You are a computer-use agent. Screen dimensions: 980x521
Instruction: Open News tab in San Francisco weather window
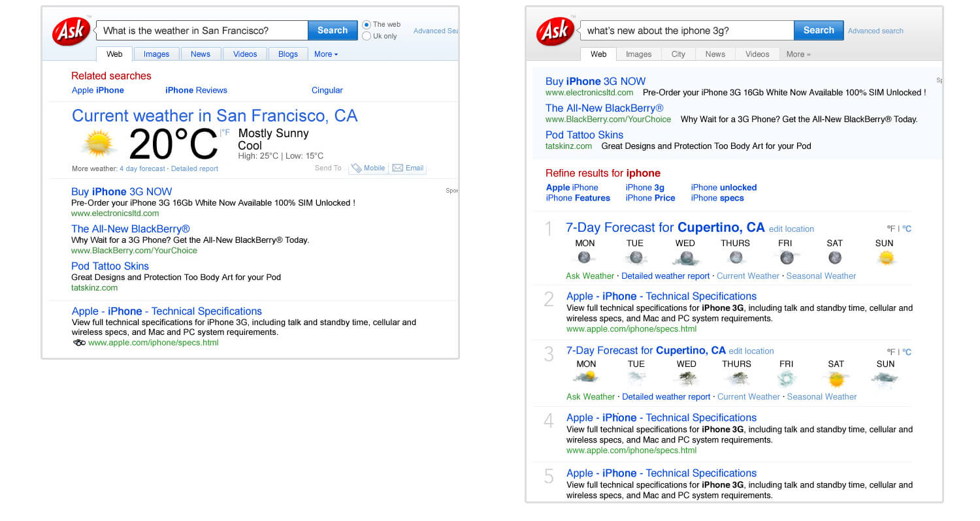pos(201,54)
